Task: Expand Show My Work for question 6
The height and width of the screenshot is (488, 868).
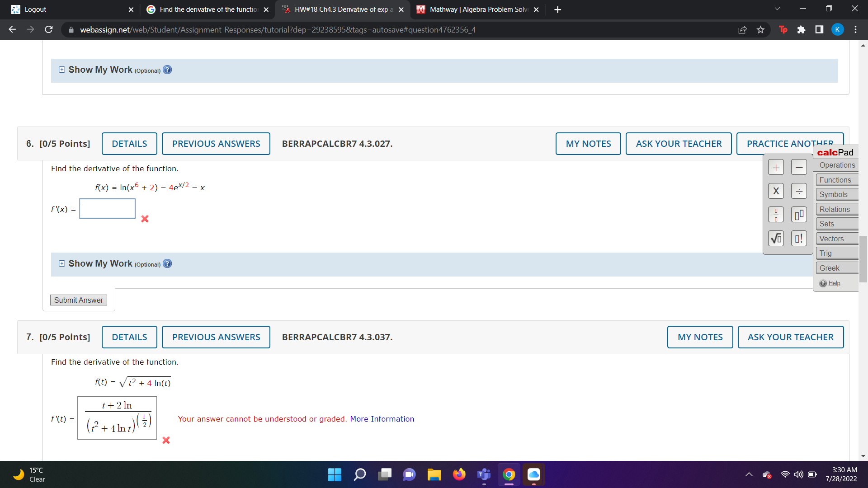Action: [62, 263]
